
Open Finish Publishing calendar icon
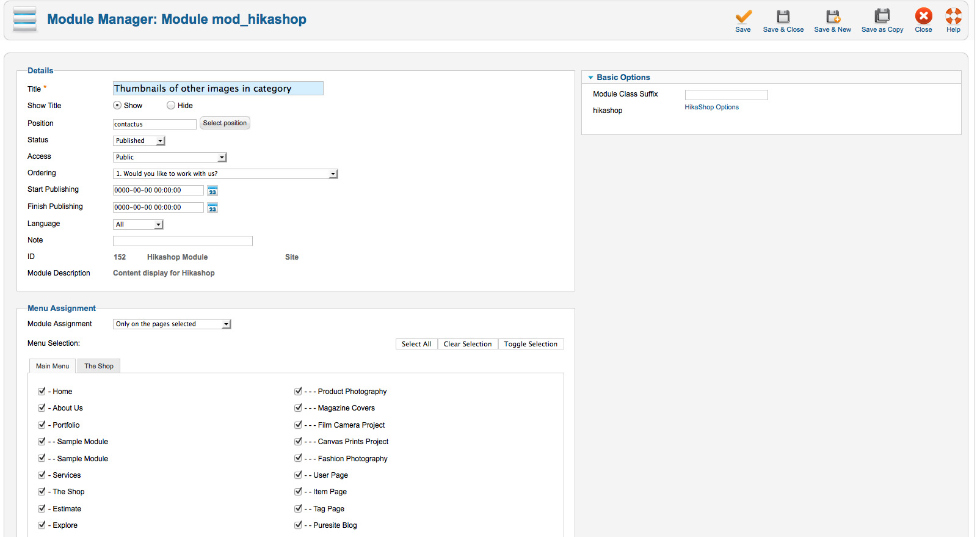pos(212,208)
